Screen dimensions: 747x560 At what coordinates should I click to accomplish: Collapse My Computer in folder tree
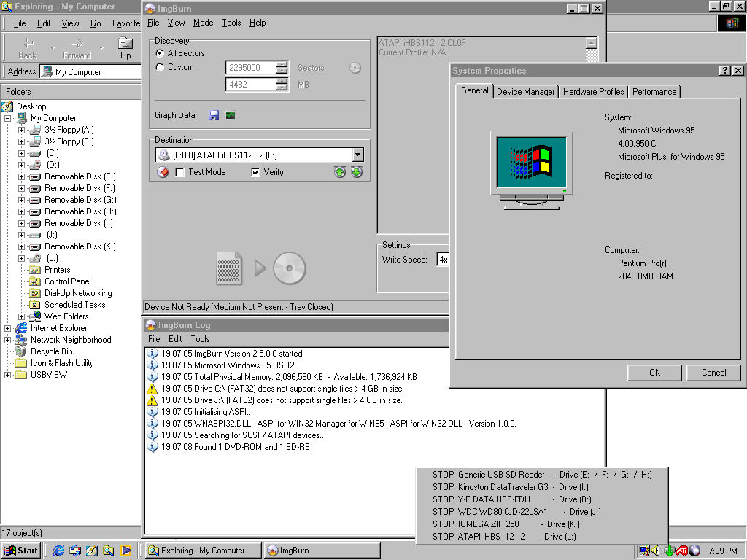coord(7,118)
